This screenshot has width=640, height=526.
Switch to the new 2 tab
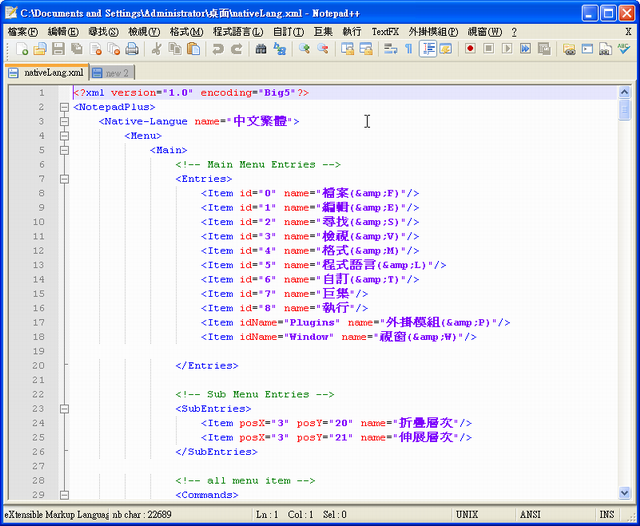[x=111, y=72]
